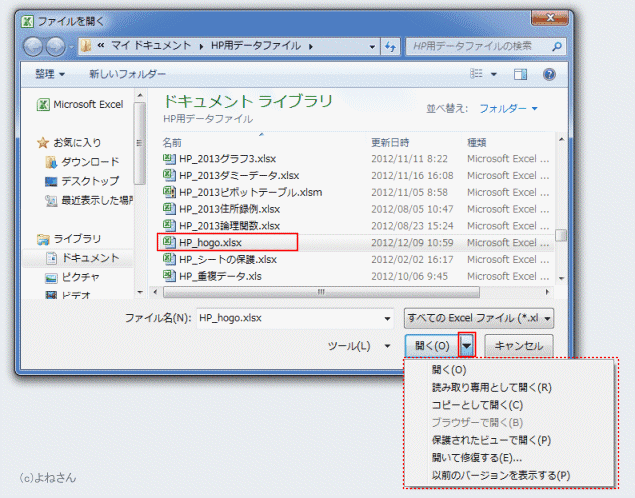Click Excel icon of HP_2013グラフ3.xlsx

point(169,158)
